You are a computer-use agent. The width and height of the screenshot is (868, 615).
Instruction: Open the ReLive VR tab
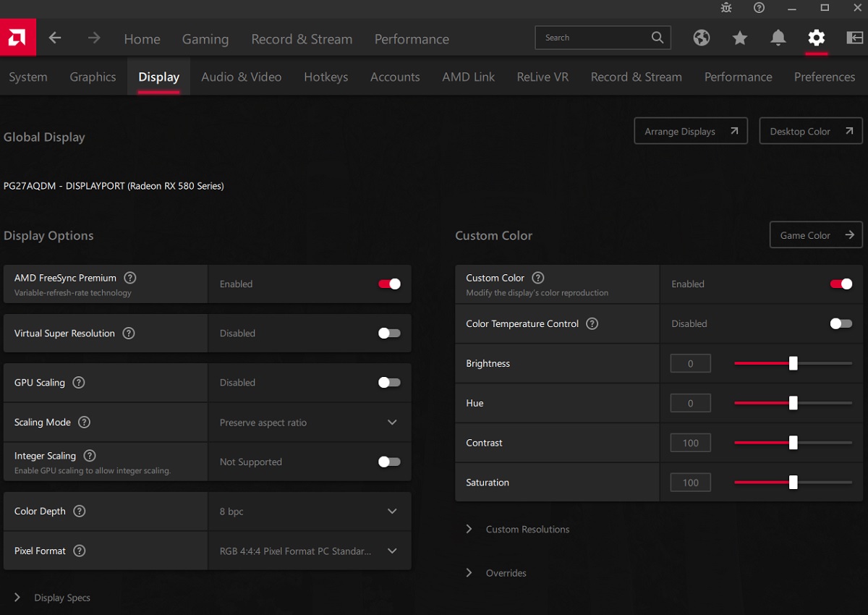542,77
